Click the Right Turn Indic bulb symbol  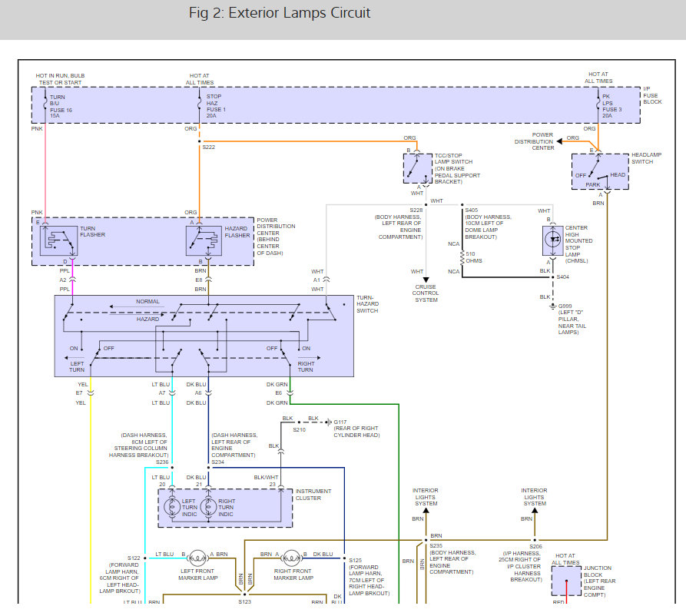tap(208, 507)
